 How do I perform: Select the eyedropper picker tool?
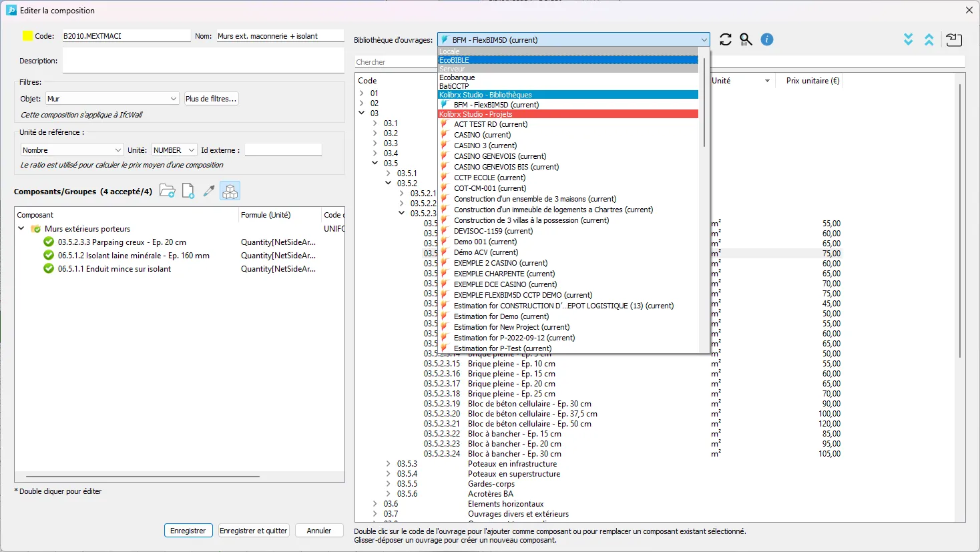[x=209, y=192]
